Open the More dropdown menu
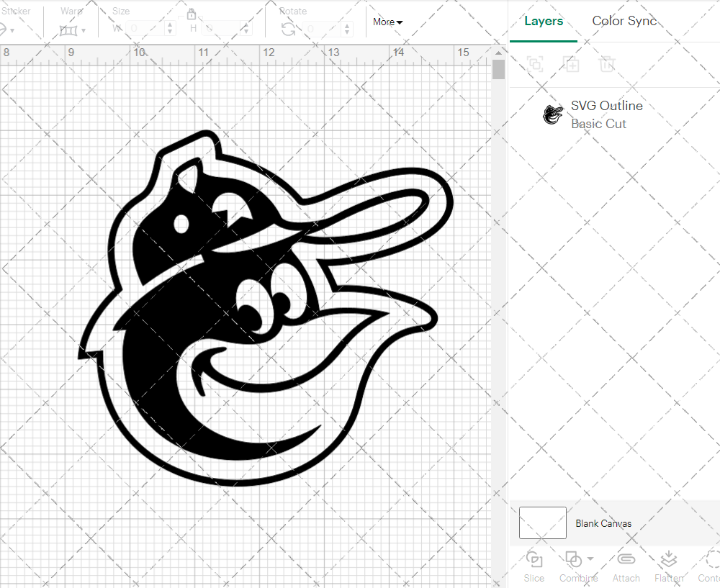 tap(387, 22)
